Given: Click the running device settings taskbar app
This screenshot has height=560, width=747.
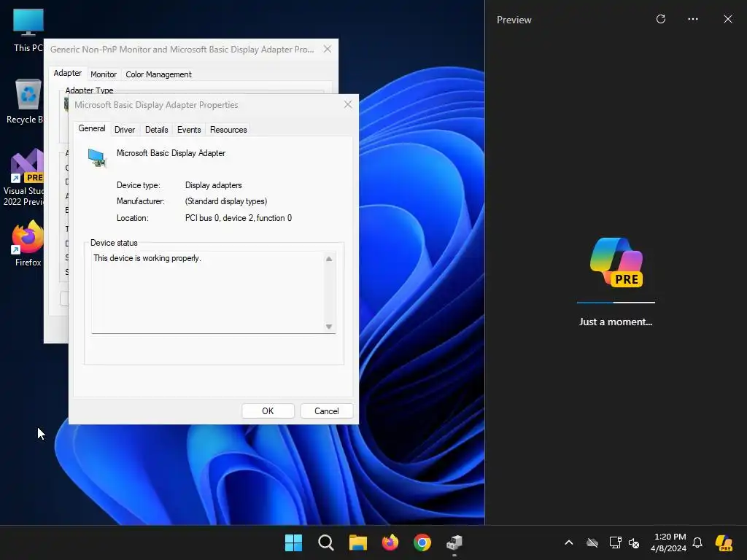Looking at the screenshot, I should click(454, 542).
